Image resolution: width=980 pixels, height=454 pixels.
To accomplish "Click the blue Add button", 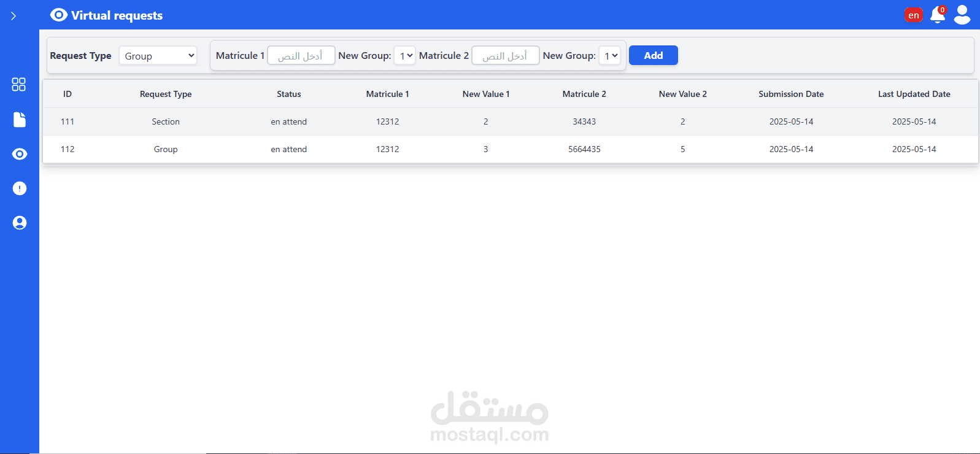I will [x=654, y=55].
